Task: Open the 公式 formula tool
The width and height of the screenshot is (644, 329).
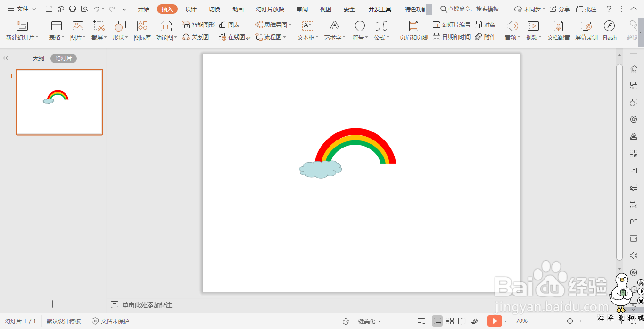Action: [381, 31]
